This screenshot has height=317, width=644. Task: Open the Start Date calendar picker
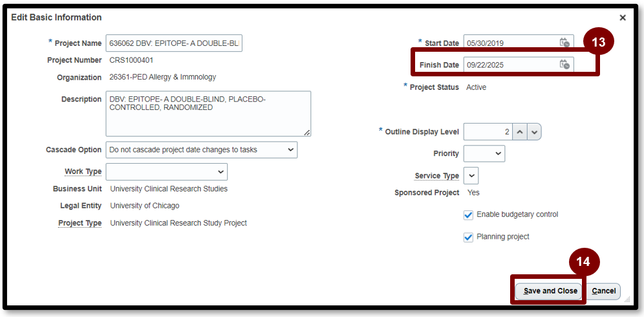click(564, 43)
